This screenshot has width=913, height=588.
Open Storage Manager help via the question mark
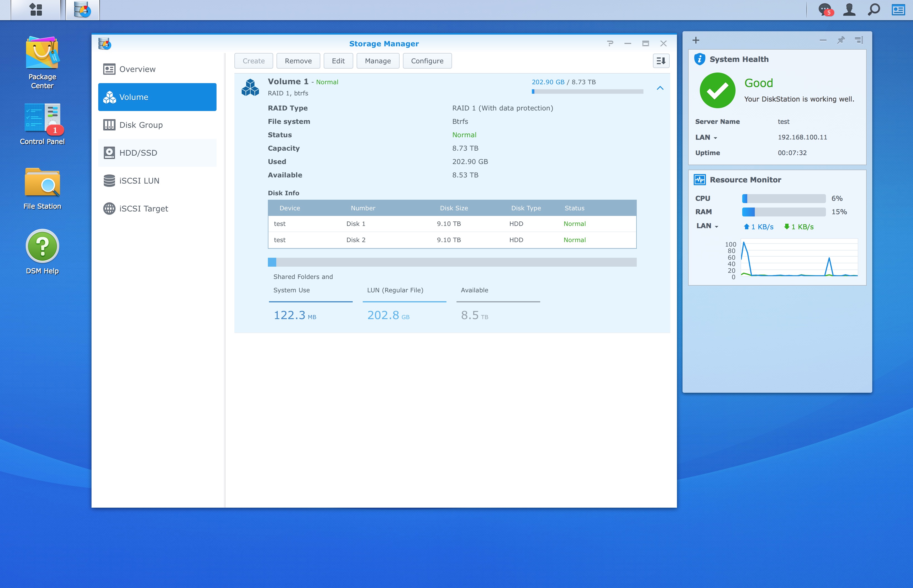coord(610,44)
